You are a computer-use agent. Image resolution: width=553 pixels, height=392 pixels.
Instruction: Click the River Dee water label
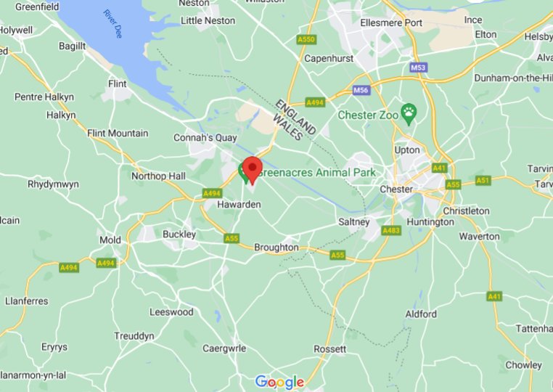tap(113, 24)
